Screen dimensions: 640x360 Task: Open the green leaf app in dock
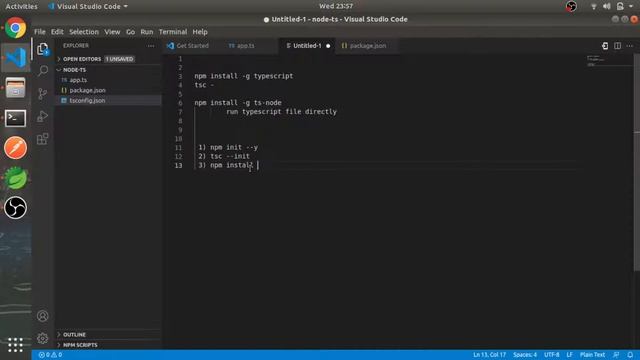tap(16, 178)
